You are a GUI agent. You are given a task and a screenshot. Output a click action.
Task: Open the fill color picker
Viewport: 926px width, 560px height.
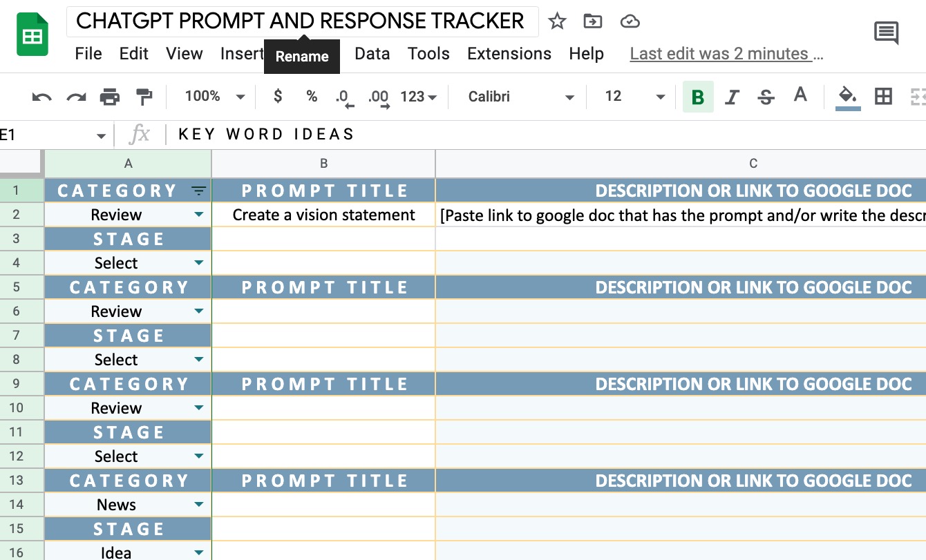(848, 96)
